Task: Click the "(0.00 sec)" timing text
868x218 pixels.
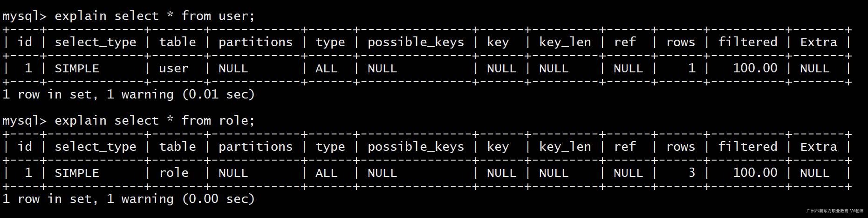Action: point(218,199)
